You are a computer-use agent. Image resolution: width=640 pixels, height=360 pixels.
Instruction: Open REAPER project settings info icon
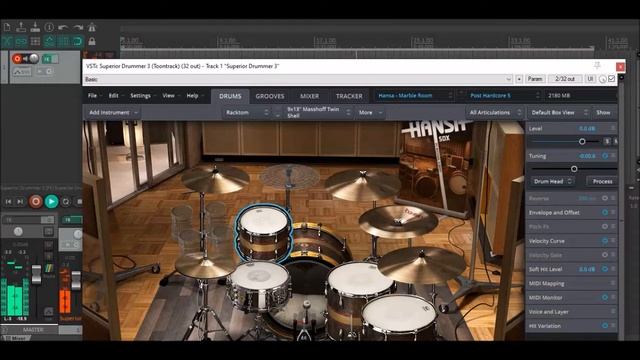[49, 27]
